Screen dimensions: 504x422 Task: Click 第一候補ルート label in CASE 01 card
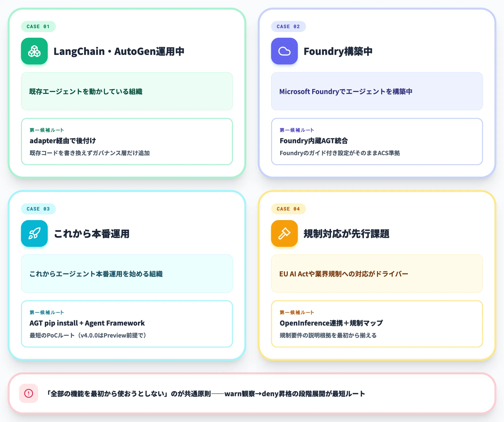tap(47, 130)
